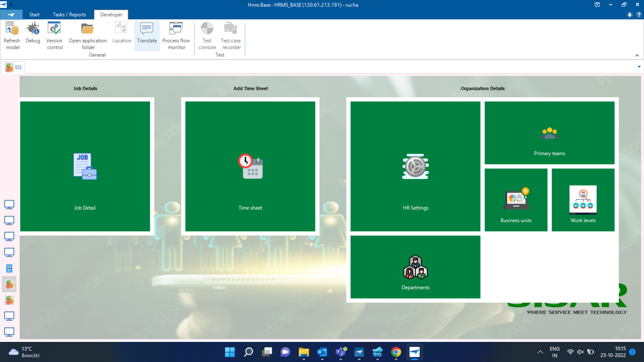This screenshot has height=362, width=644.
Task: Open the Departments tile
Action: click(x=415, y=267)
